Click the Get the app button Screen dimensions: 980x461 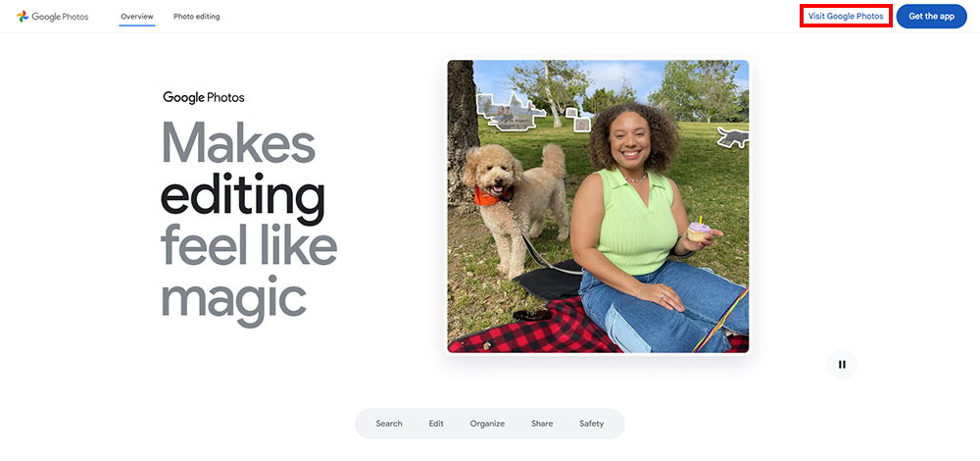click(x=931, y=17)
